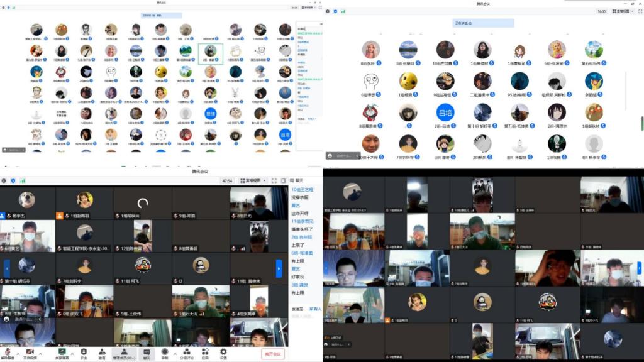Click meeting info icon in top-right window
The width and height of the screenshot is (644, 362).
pos(327,11)
